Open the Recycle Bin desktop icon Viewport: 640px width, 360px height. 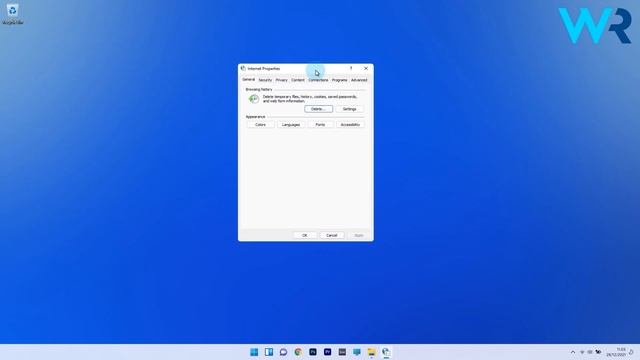tap(12, 13)
